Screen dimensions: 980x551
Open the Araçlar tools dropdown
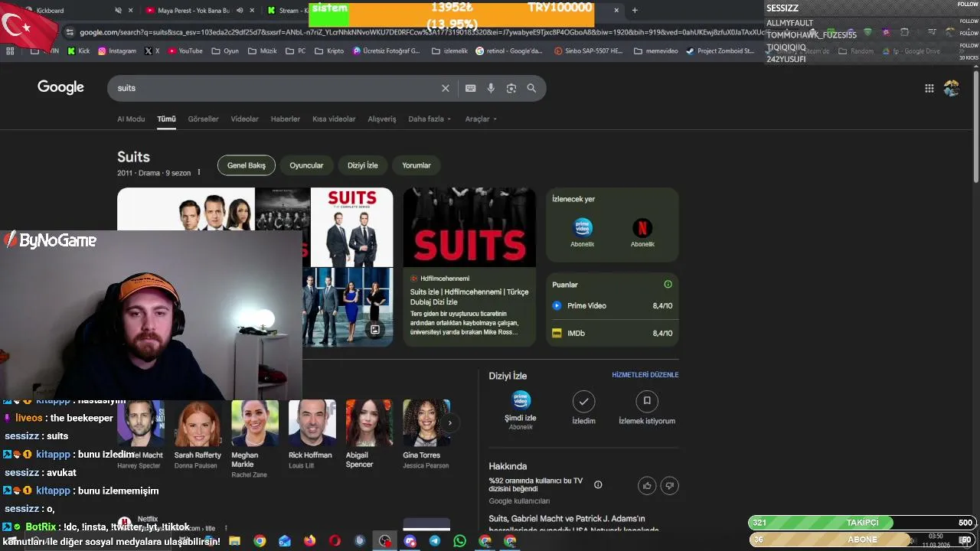(481, 119)
